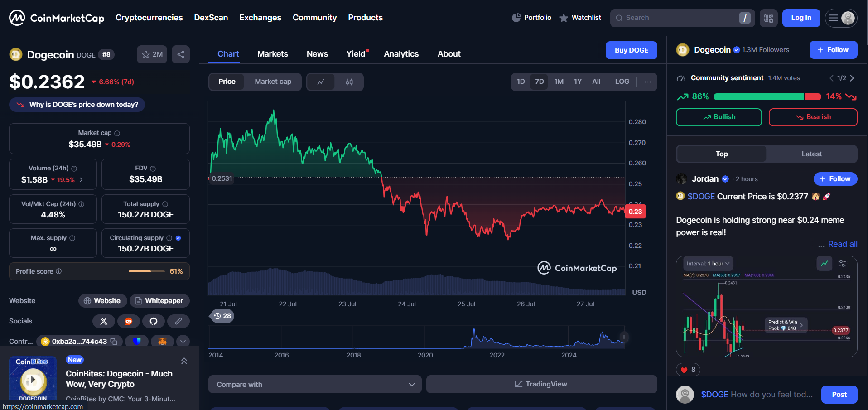Viewport: 868px width, 410px height.
Task: Add Dogecoin to watchlist star 2M
Action: pyautogui.click(x=152, y=54)
